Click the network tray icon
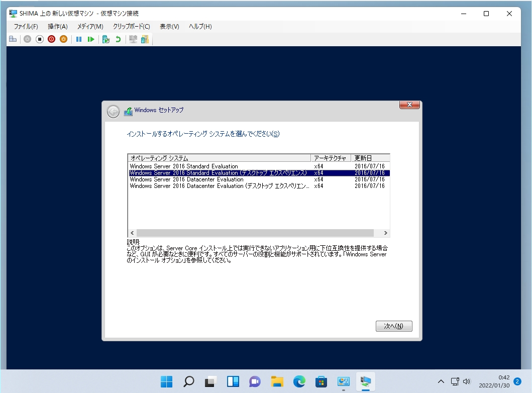This screenshot has width=532, height=393. coord(455,381)
